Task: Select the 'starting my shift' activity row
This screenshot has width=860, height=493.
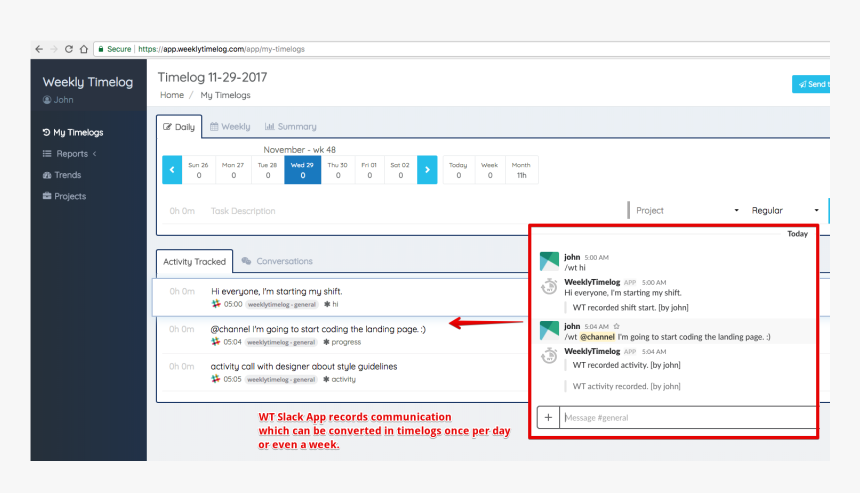Action: (x=340, y=297)
